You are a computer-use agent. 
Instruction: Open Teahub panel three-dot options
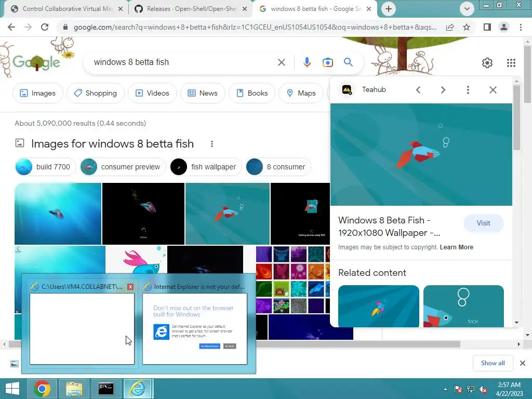(x=468, y=90)
